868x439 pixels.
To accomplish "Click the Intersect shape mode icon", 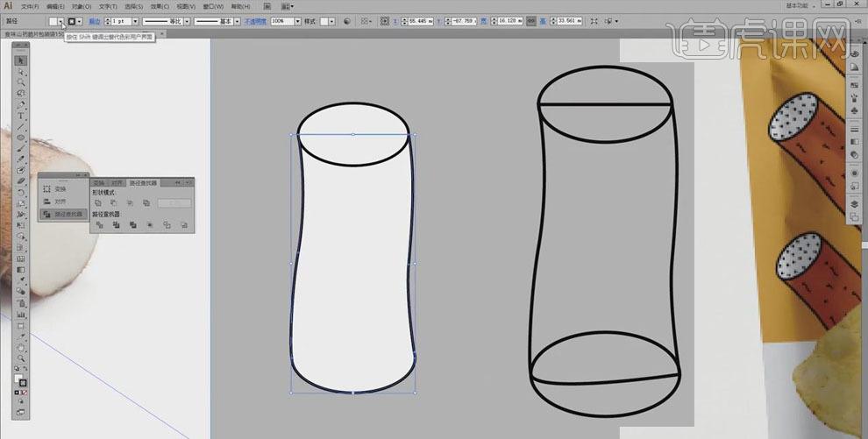I will click(x=130, y=203).
